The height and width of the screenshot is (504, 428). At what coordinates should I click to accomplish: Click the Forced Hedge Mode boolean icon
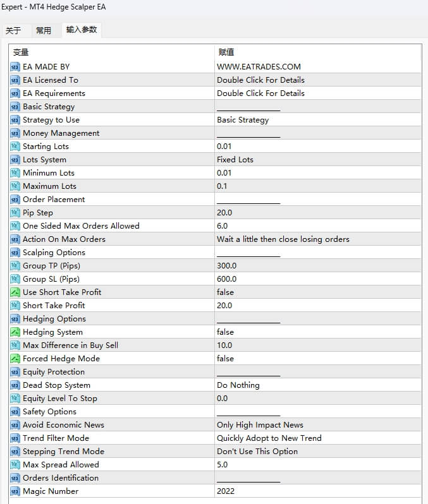[15, 358]
